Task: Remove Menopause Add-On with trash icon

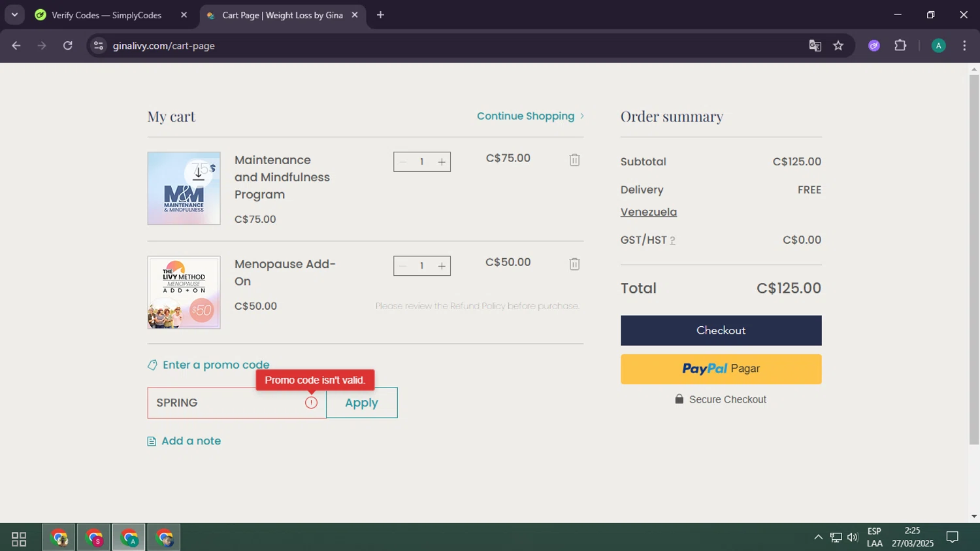Action: click(574, 264)
